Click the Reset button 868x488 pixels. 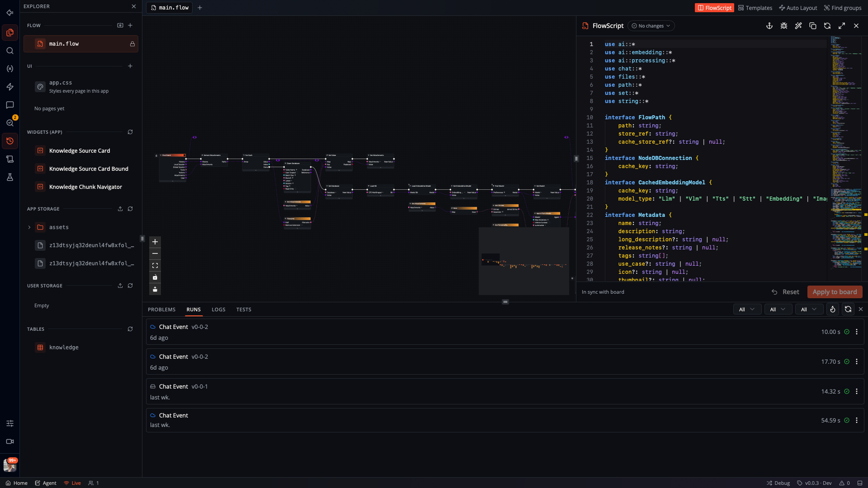[x=785, y=292]
